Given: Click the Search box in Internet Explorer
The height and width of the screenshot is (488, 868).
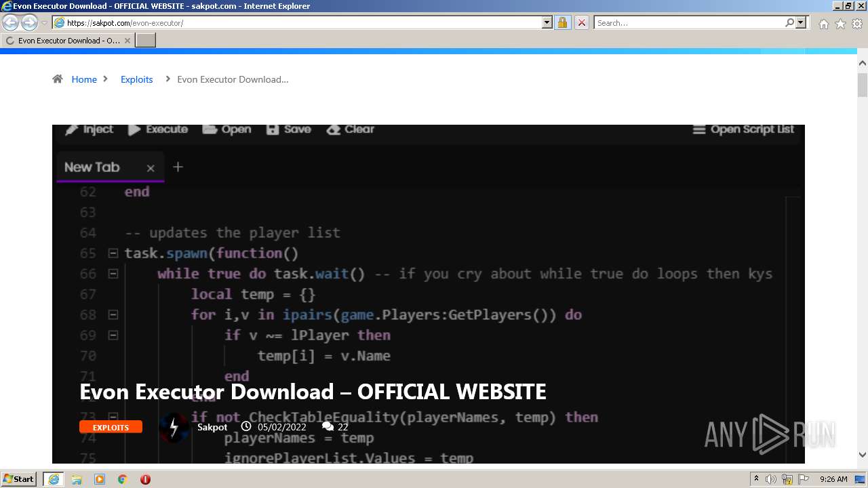Looking at the screenshot, I should 690,23.
